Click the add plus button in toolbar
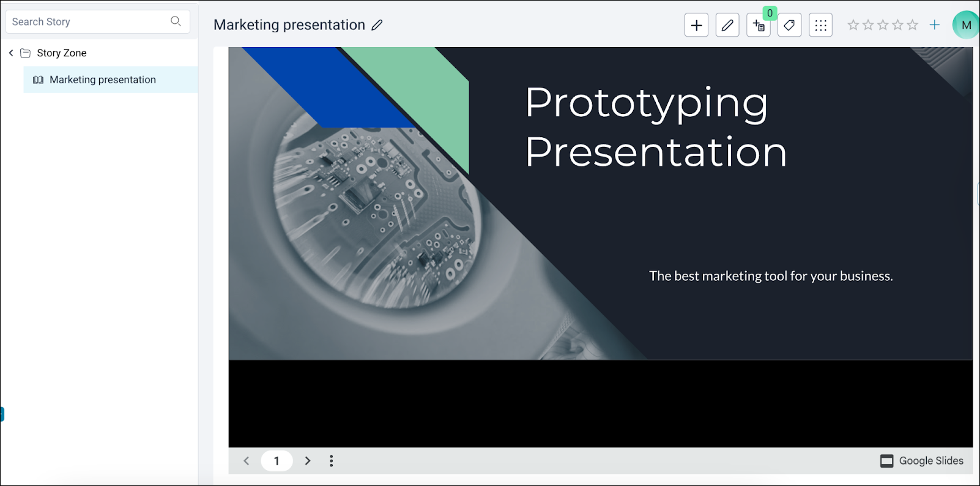The image size is (980, 486). [696, 25]
